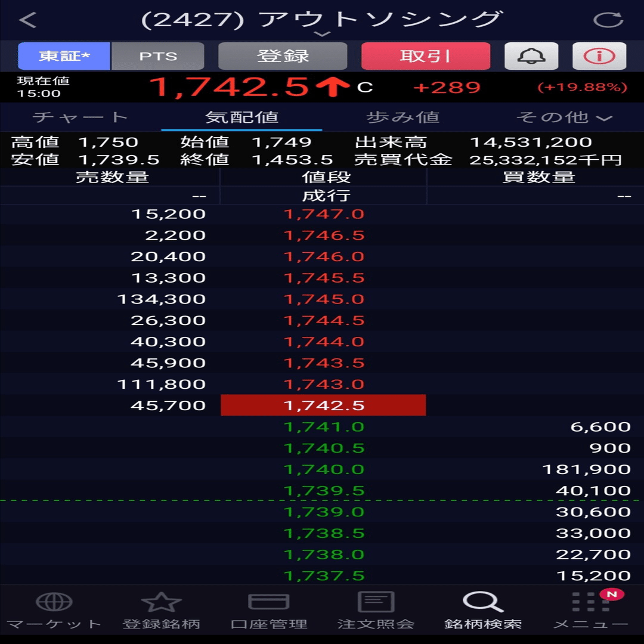644x644 pixels.
Task: Tap bid price 1,737.5
Action: (324, 576)
